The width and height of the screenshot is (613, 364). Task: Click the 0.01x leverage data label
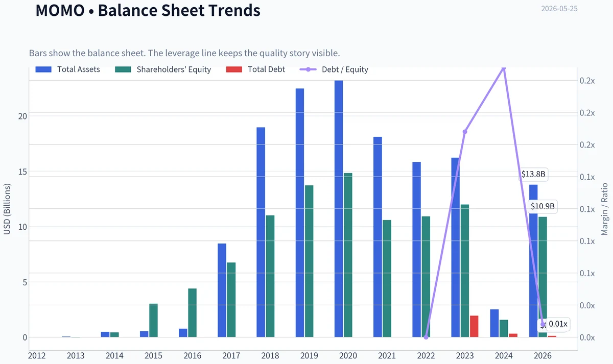(558, 324)
